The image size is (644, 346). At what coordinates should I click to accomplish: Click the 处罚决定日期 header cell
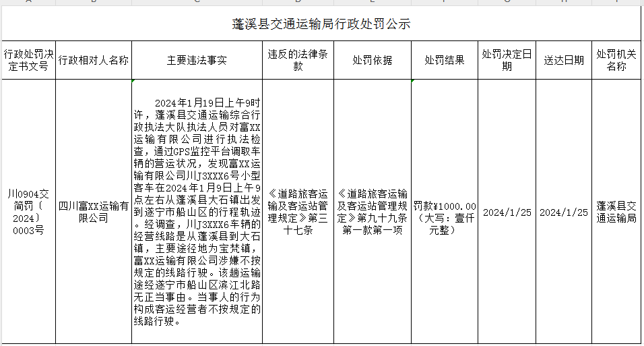[507, 60]
